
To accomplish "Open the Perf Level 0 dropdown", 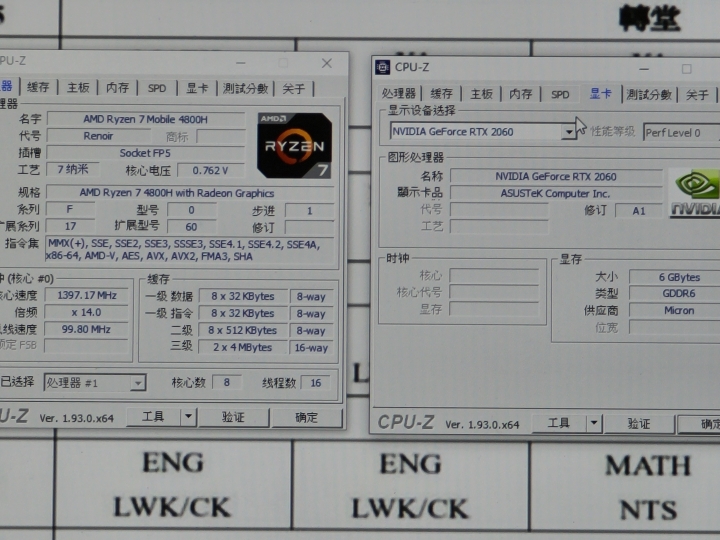I will 681,133.
